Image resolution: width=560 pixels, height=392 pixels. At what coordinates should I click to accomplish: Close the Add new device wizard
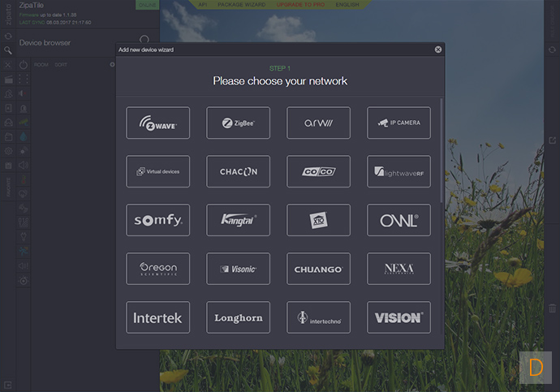click(438, 50)
